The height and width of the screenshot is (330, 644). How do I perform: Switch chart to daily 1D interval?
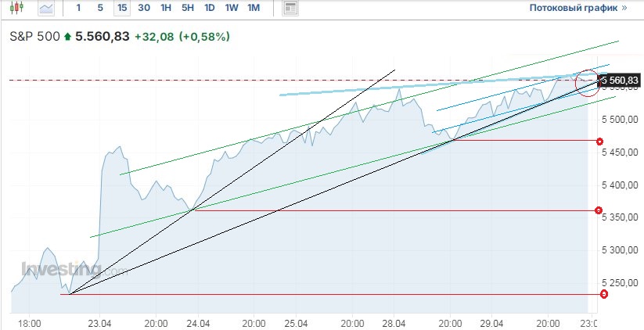pyautogui.click(x=210, y=9)
